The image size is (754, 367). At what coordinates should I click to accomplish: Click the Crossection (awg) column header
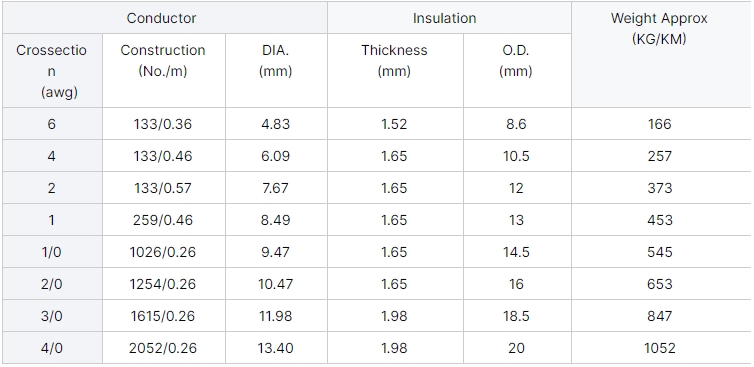point(51,71)
